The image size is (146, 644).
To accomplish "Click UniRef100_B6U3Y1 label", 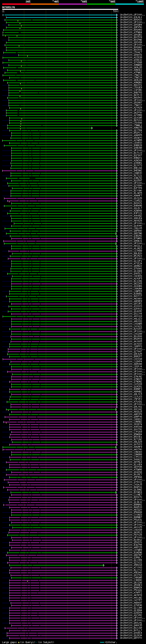I will coord(131,85).
